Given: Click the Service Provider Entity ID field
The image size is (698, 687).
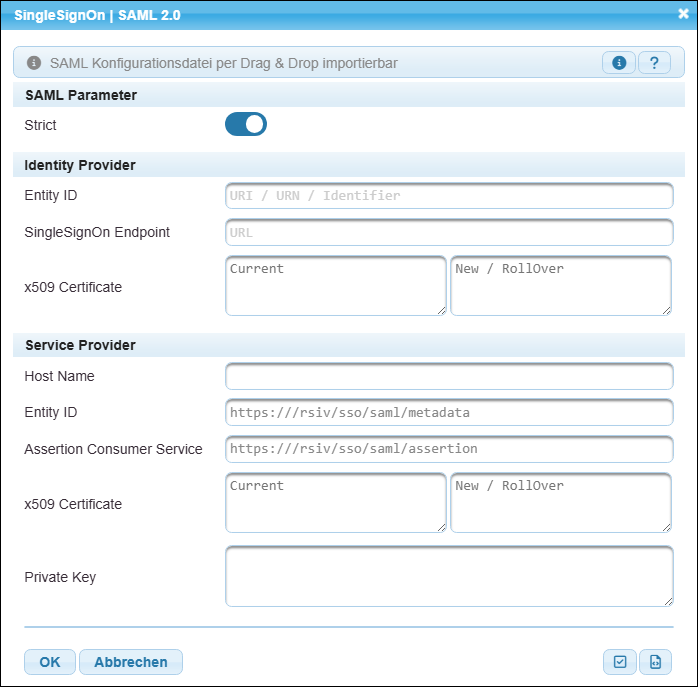Looking at the screenshot, I should click(449, 413).
